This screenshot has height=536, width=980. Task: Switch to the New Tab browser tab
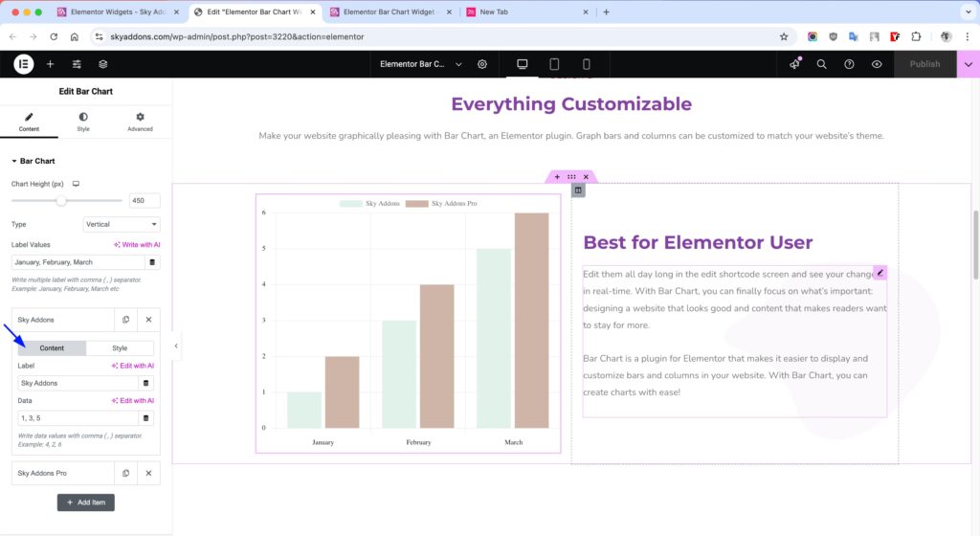pyautogui.click(x=527, y=11)
